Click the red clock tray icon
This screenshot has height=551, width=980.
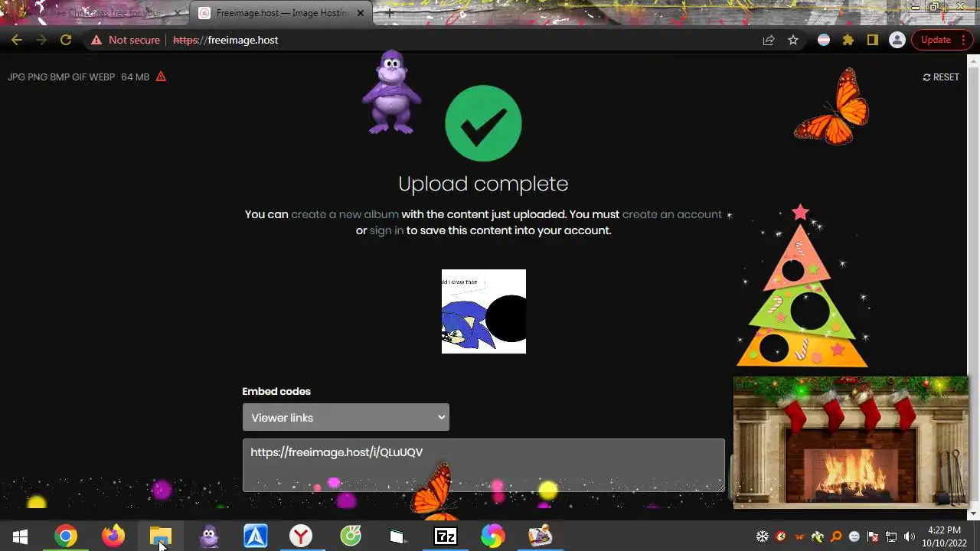(x=781, y=536)
